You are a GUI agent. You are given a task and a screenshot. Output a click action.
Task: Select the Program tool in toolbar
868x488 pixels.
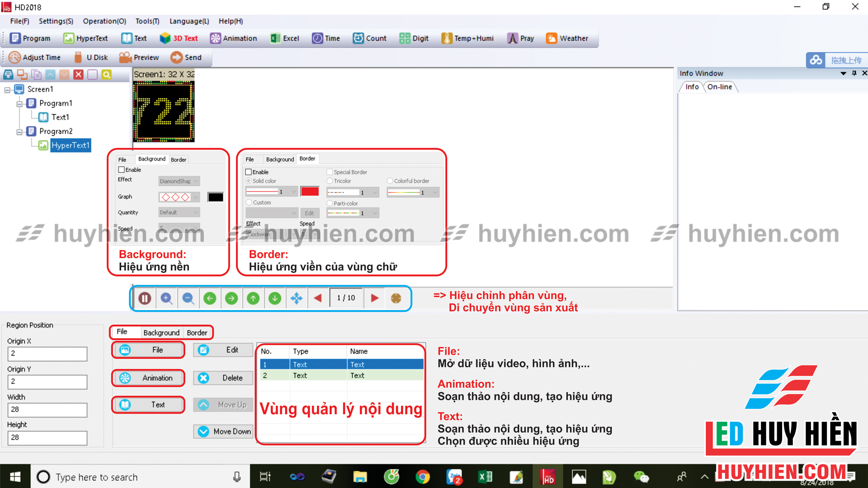pos(30,38)
